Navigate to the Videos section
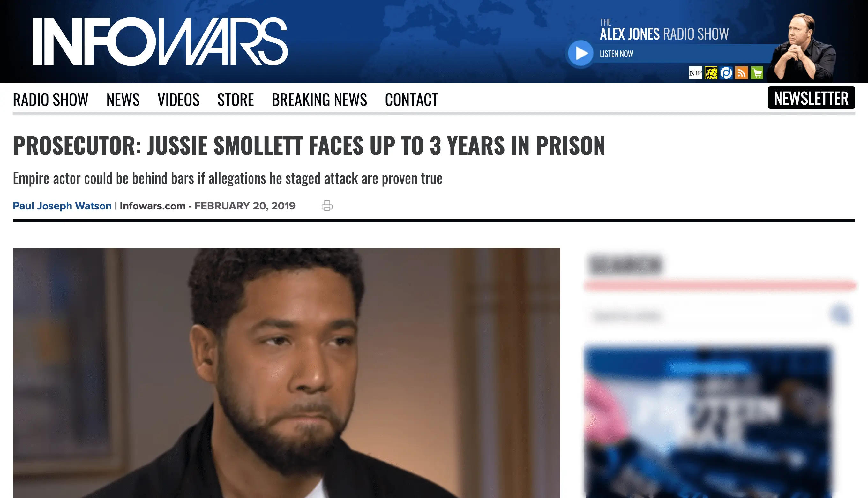Viewport: 868px width, 498px height. (x=178, y=100)
